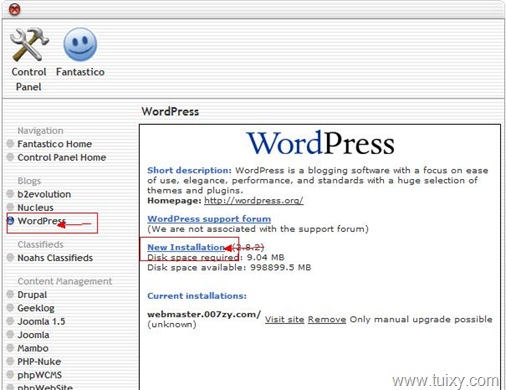
Task: Click the 'Content Management' section heading
Action: (65, 281)
